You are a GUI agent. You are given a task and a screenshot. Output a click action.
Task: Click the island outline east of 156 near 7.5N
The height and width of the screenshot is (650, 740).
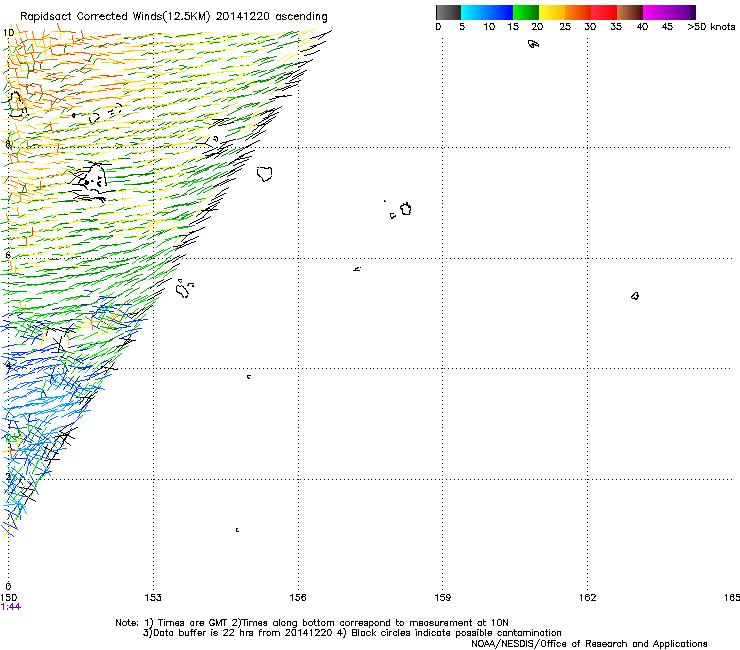tap(265, 174)
